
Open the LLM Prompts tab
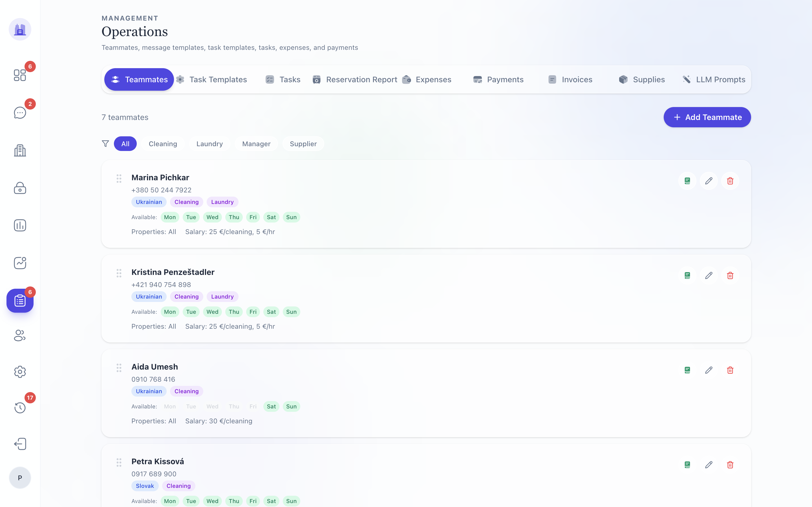(x=714, y=79)
